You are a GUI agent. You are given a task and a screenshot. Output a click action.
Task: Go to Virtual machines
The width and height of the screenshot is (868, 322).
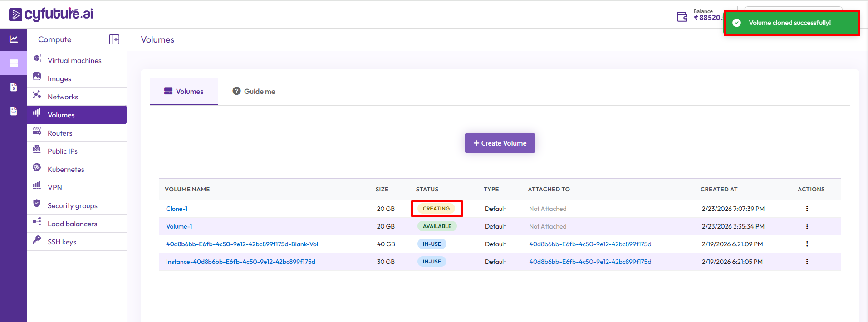(x=74, y=60)
